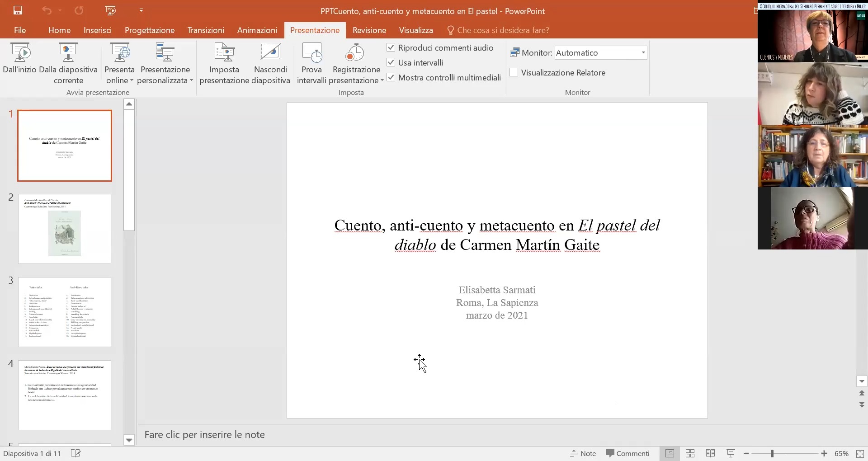
Task: Click thumbnail pane scroll up arrow
Action: pos(129,104)
